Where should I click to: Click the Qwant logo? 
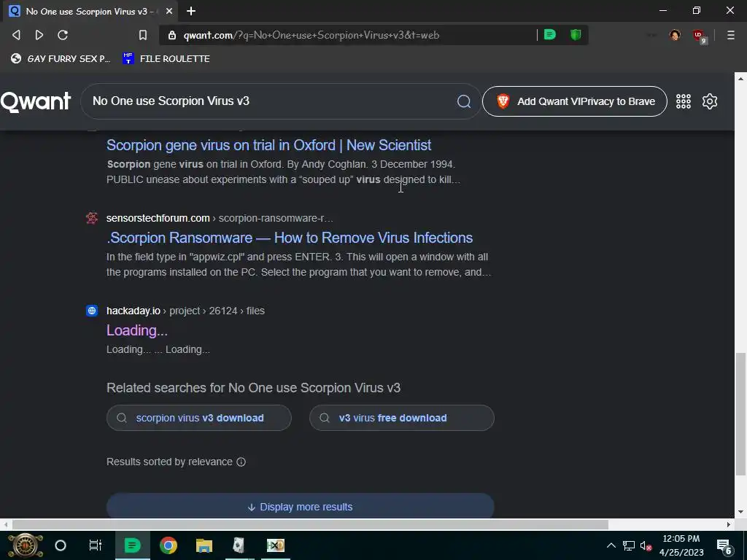[x=35, y=101]
